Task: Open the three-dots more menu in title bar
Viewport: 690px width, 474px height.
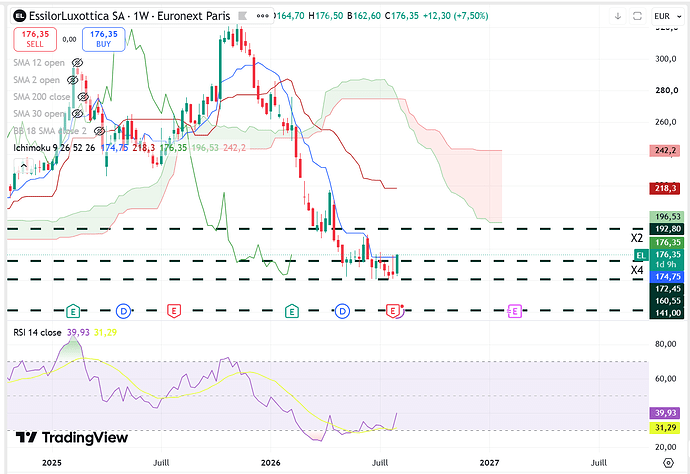Action: click(x=263, y=16)
